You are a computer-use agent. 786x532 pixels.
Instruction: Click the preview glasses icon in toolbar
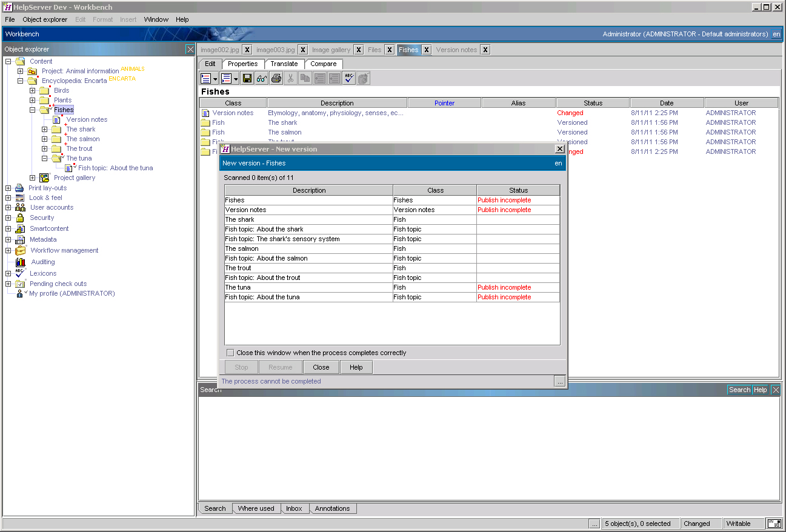coord(261,78)
